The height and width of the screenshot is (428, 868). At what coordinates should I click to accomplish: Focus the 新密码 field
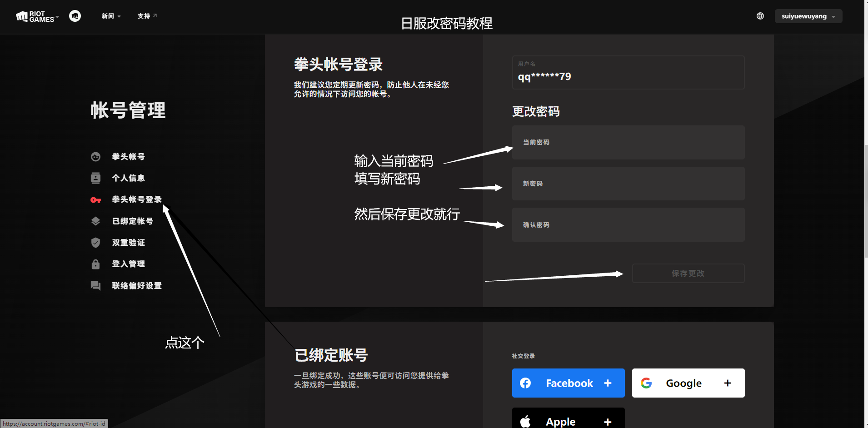(628, 184)
